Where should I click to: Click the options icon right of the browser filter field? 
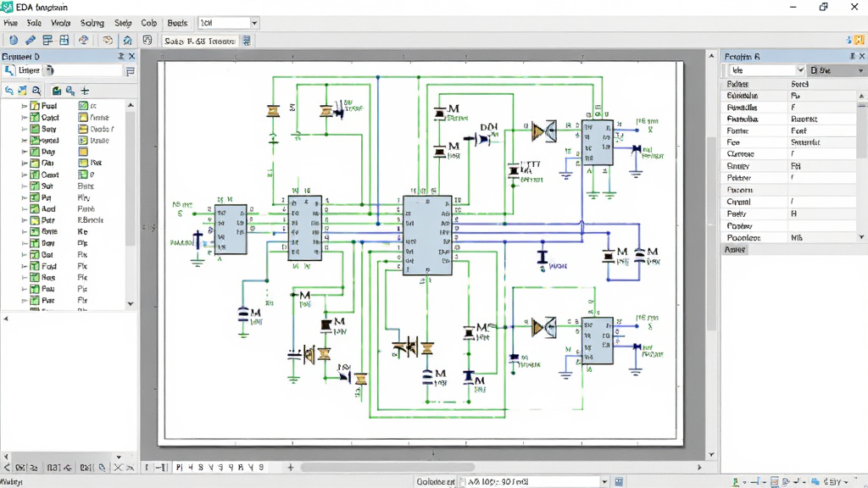coord(131,71)
